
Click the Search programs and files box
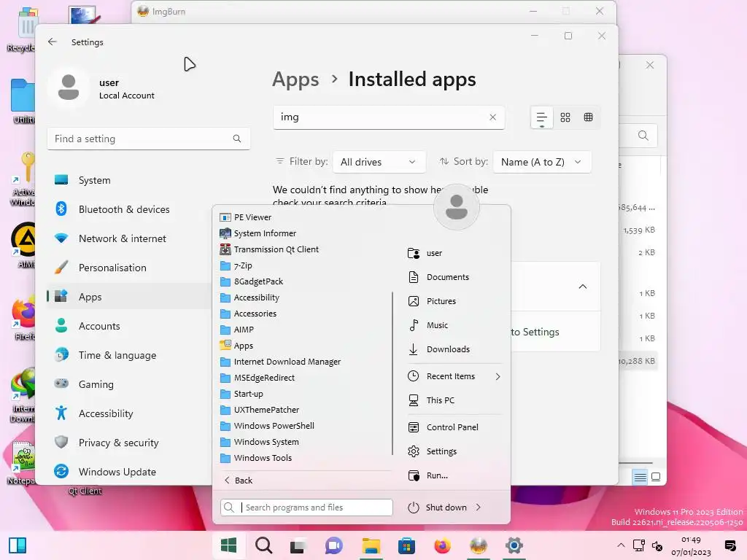(x=306, y=507)
